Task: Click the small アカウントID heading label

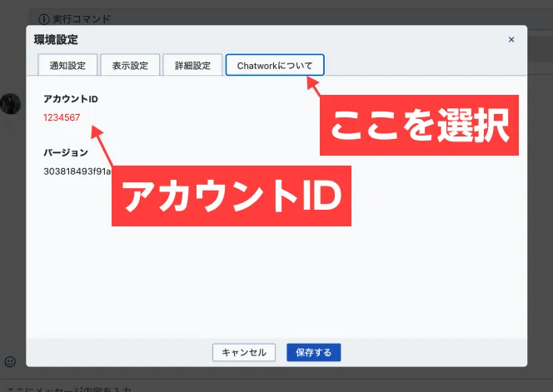Action: coord(71,100)
